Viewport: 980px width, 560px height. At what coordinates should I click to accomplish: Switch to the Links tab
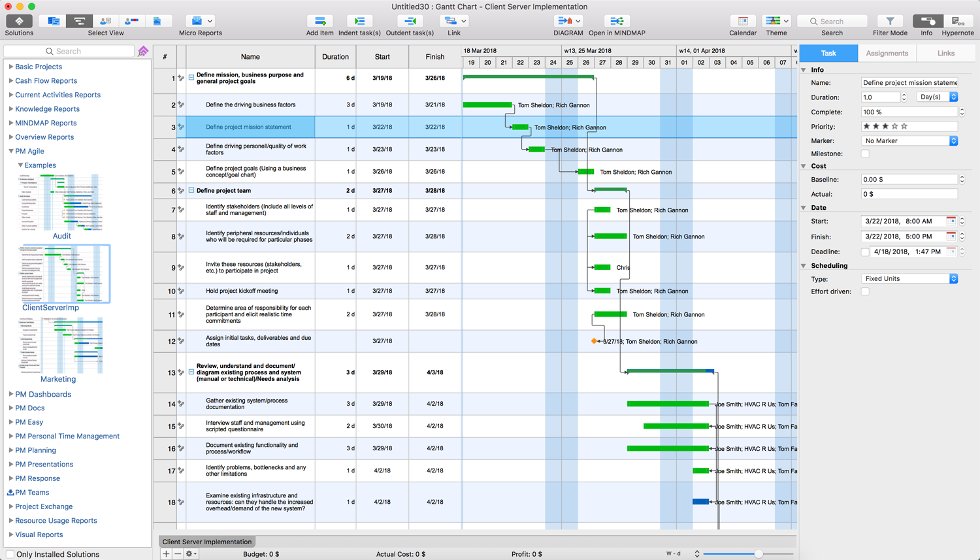click(945, 54)
